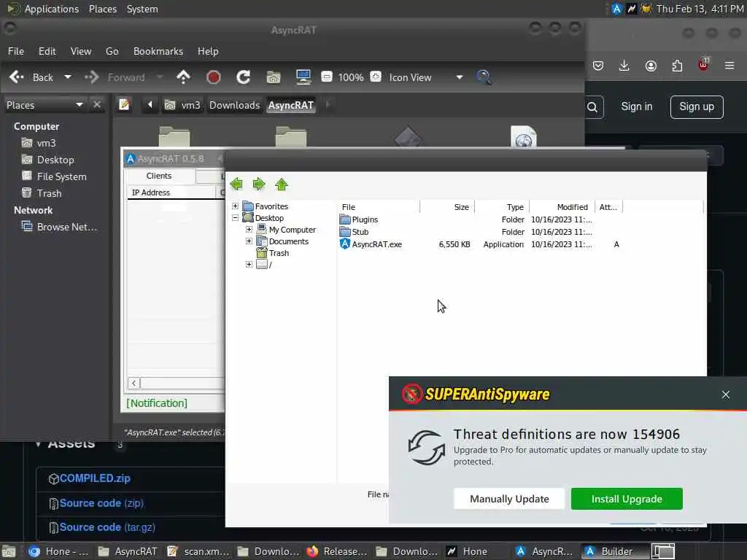This screenshot has width=747, height=560.
Task: Select AsyncRAT.exe file row
Action: tap(480, 244)
